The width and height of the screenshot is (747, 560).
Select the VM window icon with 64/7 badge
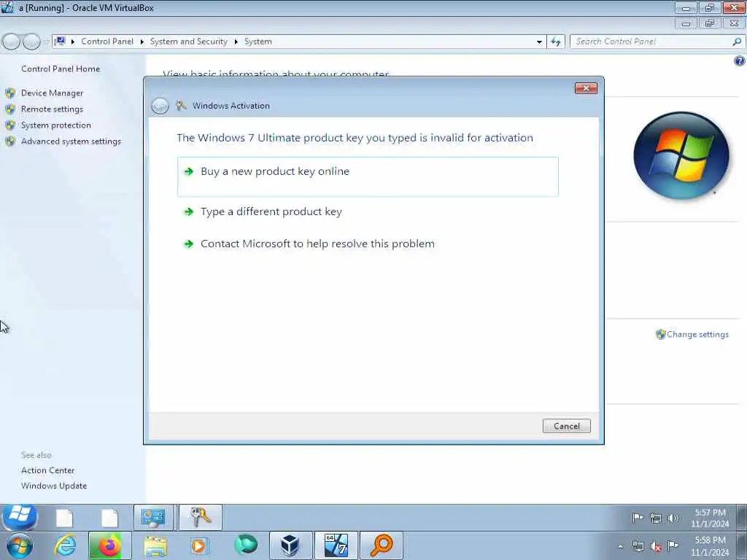point(336,545)
